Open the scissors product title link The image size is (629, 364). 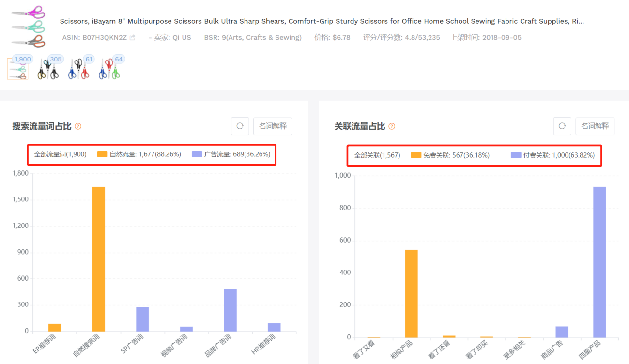[322, 21]
